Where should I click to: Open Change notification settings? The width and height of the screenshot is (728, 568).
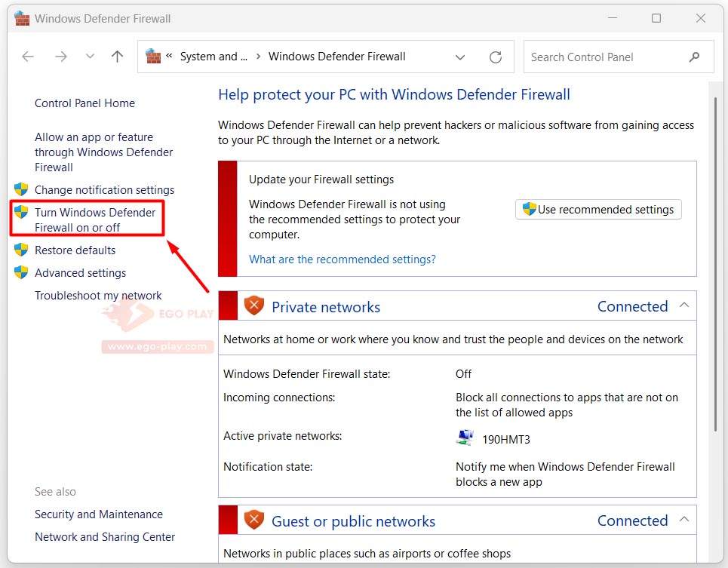[x=104, y=190]
